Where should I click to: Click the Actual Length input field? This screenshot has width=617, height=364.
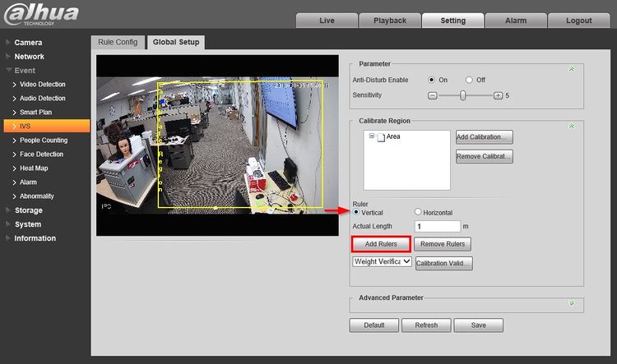pos(438,226)
